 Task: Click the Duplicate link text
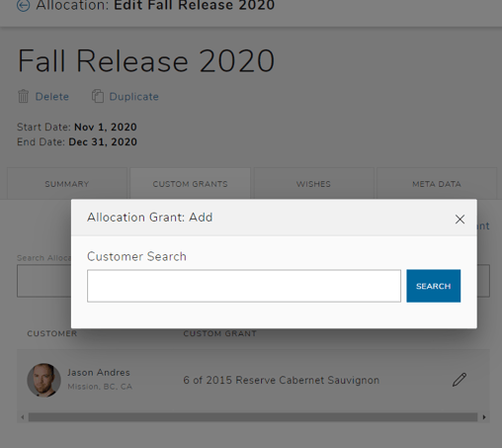(x=133, y=97)
